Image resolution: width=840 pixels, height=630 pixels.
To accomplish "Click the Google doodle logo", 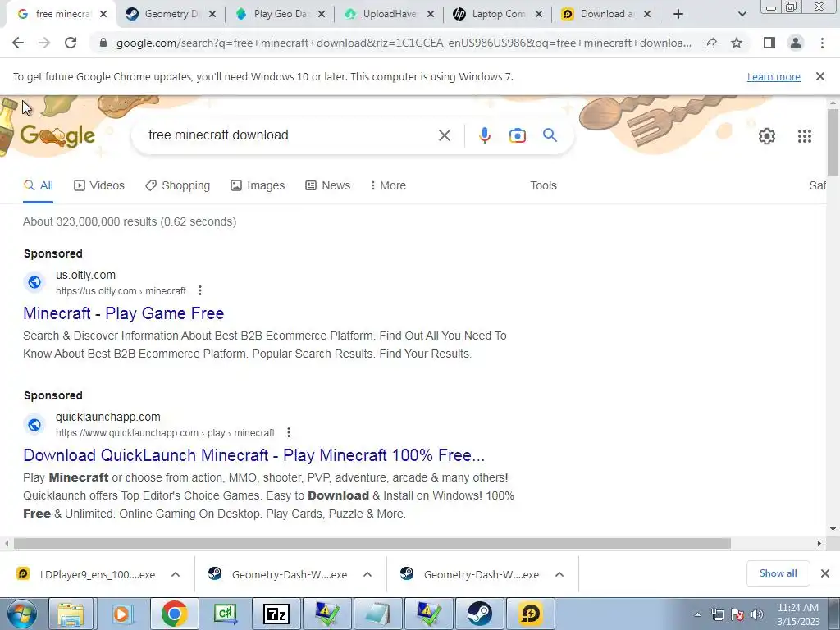I will (57, 136).
